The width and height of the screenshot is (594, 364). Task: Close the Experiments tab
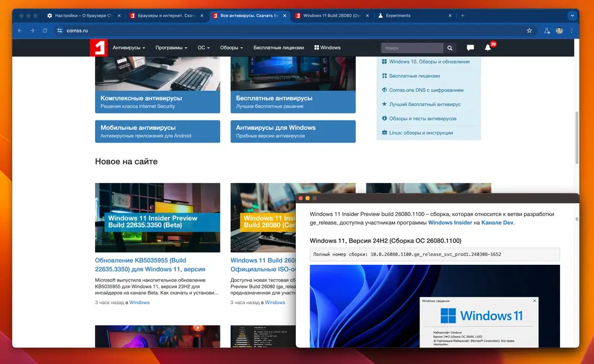tap(450, 15)
